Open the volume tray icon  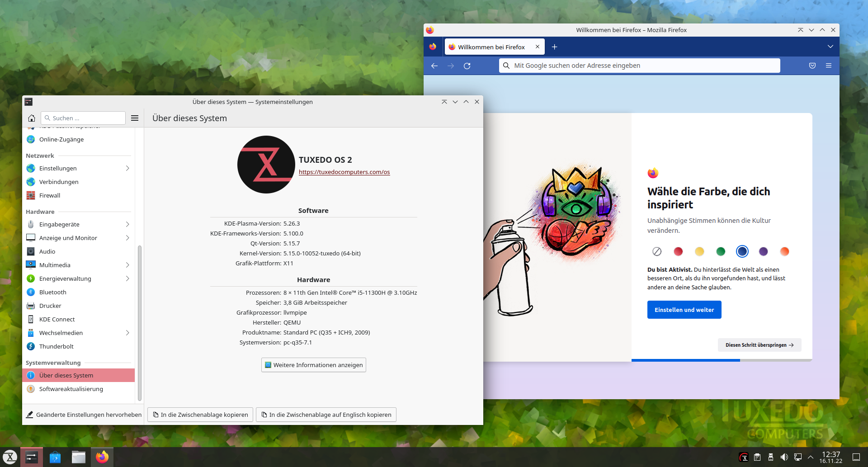[x=784, y=457]
